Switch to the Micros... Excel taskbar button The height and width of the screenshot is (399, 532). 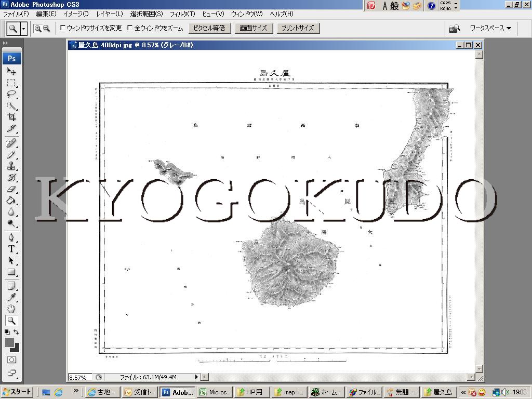coord(216,392)
